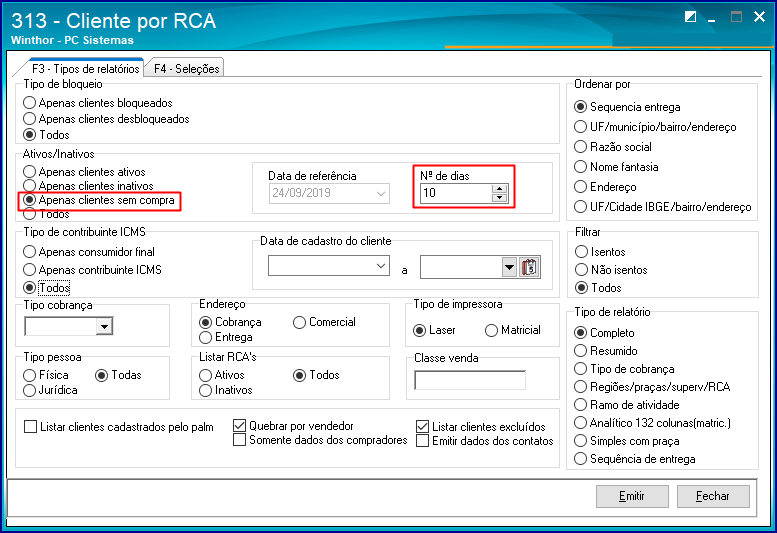The image size is (777, 533).
Task: Choose Todos under Filtrar
Action: click(x=598, y=288)
